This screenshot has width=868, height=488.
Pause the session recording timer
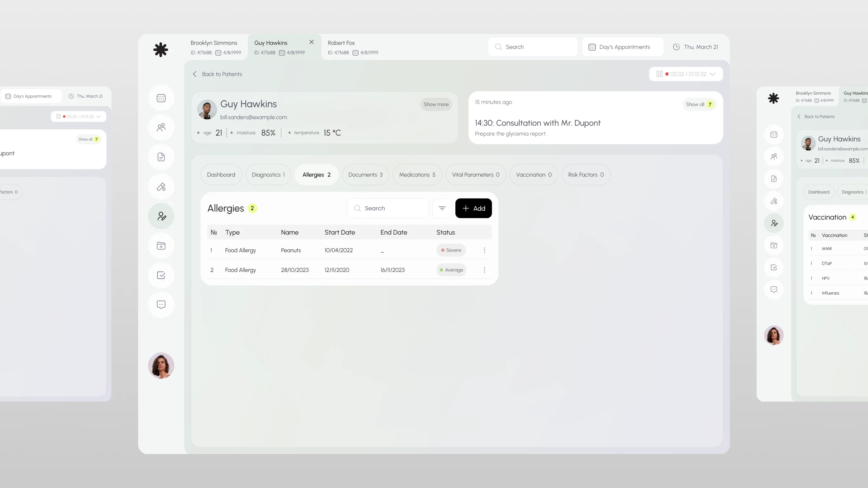pos(659,74)
